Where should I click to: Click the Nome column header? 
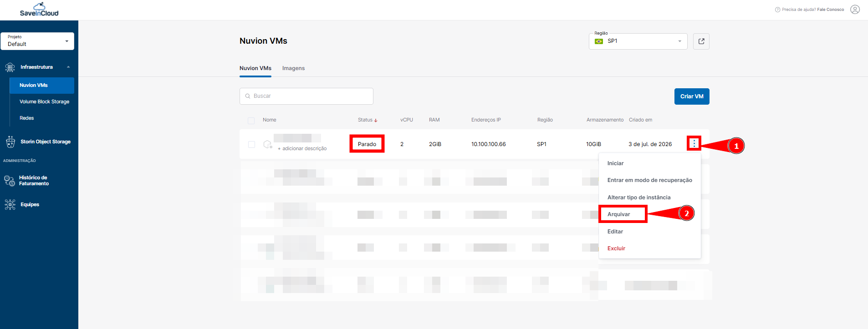click(x=270, y=120)
